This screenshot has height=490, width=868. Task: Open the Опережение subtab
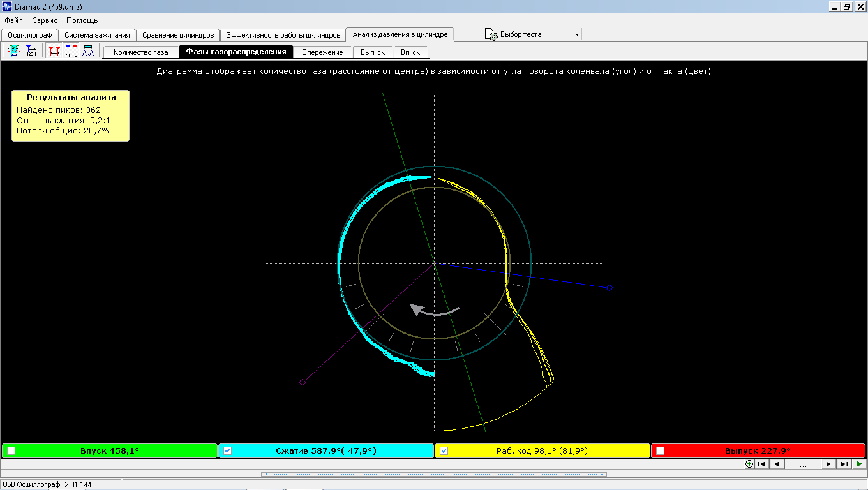pyautogui.click(x=322, y=52)
